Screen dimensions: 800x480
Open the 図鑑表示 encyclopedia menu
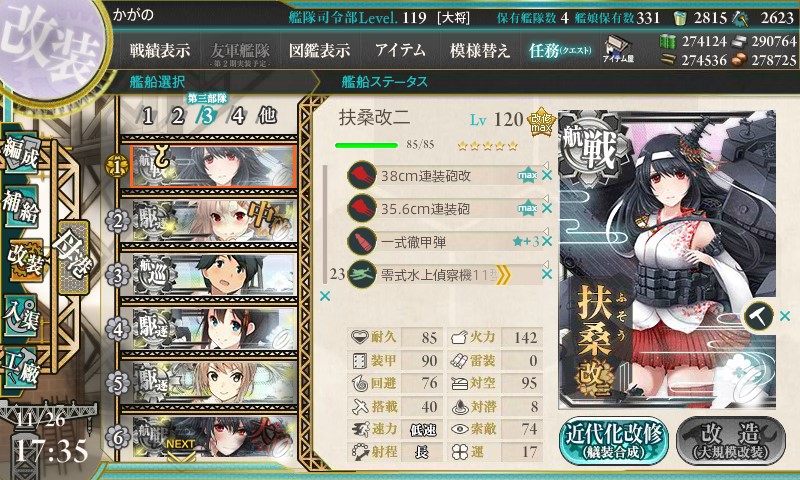(x=319, y=50)
